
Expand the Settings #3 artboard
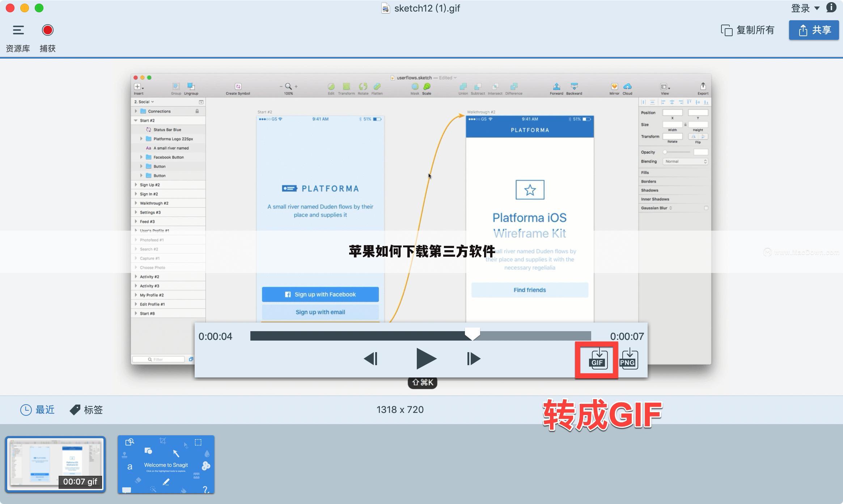(136, 212)
